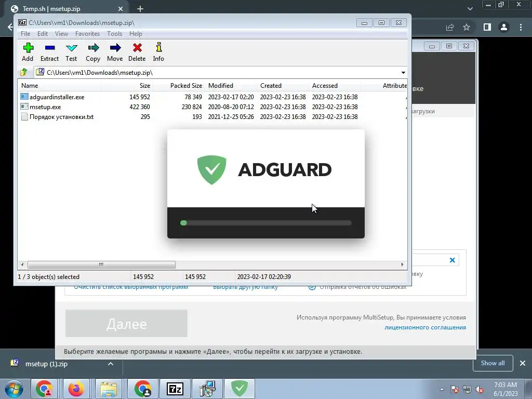Open лицензионного соглашения link

(425, 327)
